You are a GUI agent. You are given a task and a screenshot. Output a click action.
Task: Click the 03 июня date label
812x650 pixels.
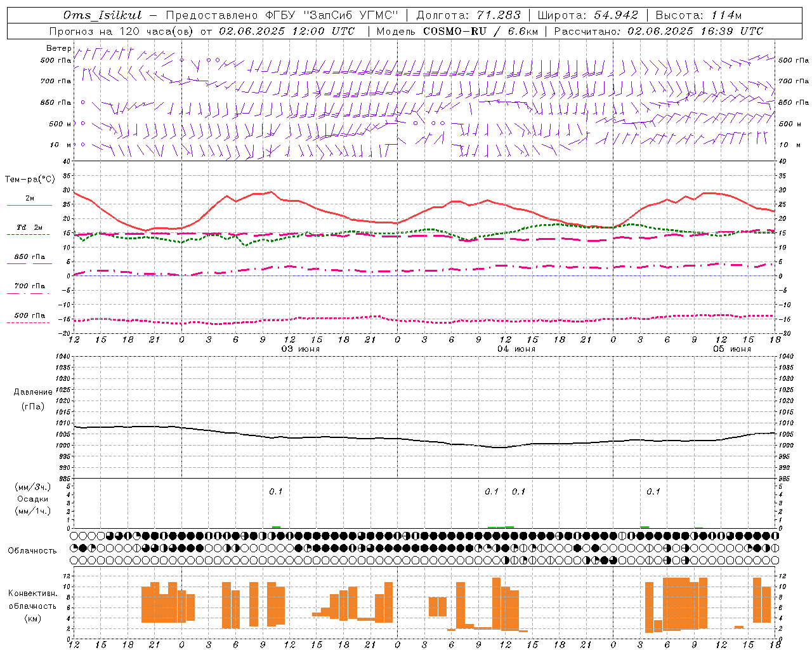301,349
